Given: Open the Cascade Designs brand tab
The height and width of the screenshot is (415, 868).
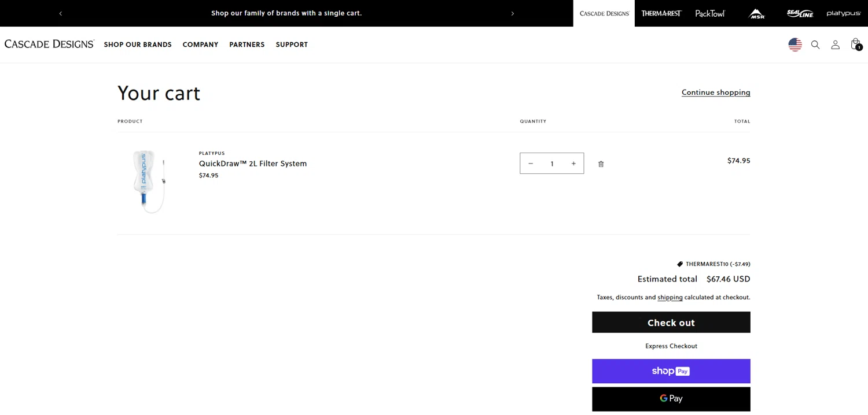Looking at the screenshot, I should [604, 13].
